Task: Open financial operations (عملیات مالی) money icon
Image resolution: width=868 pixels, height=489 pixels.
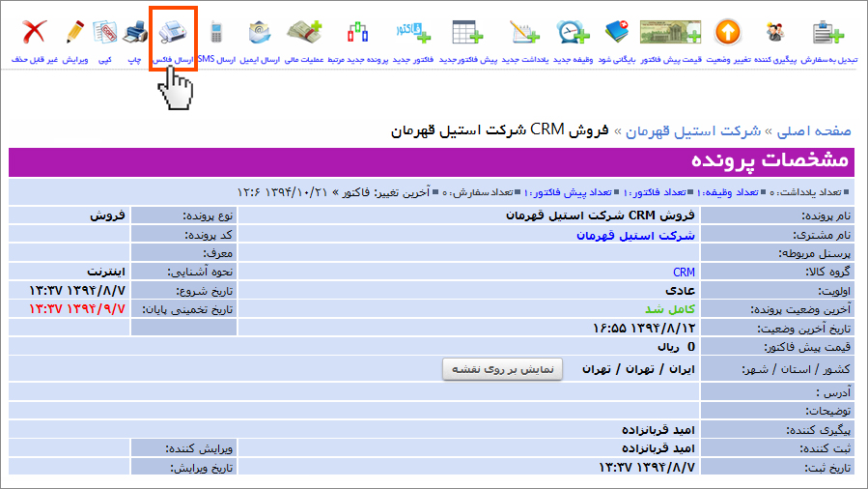Action: (304, 32)
